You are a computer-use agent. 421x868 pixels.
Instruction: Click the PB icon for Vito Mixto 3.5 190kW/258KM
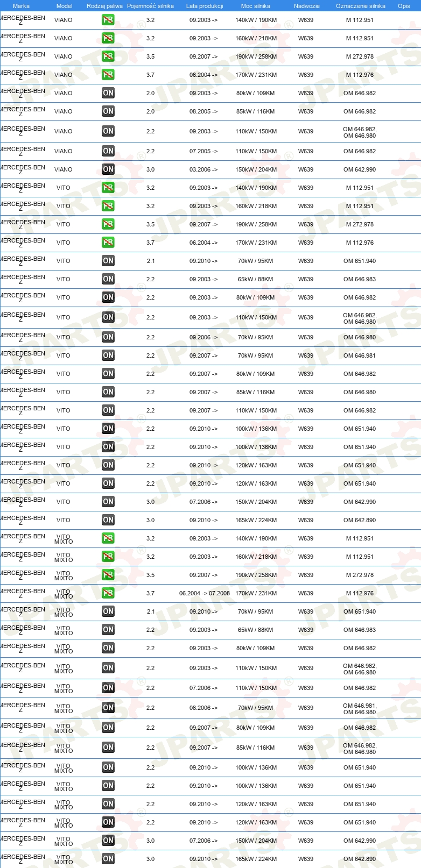(x=108, y=575)
